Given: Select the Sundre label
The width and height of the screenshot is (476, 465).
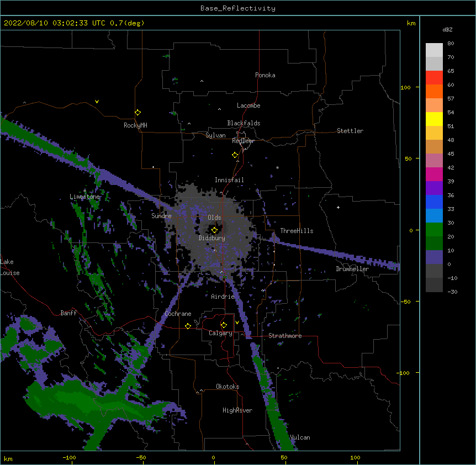Looking at the screenshot, I should click(x=161, y=216).
